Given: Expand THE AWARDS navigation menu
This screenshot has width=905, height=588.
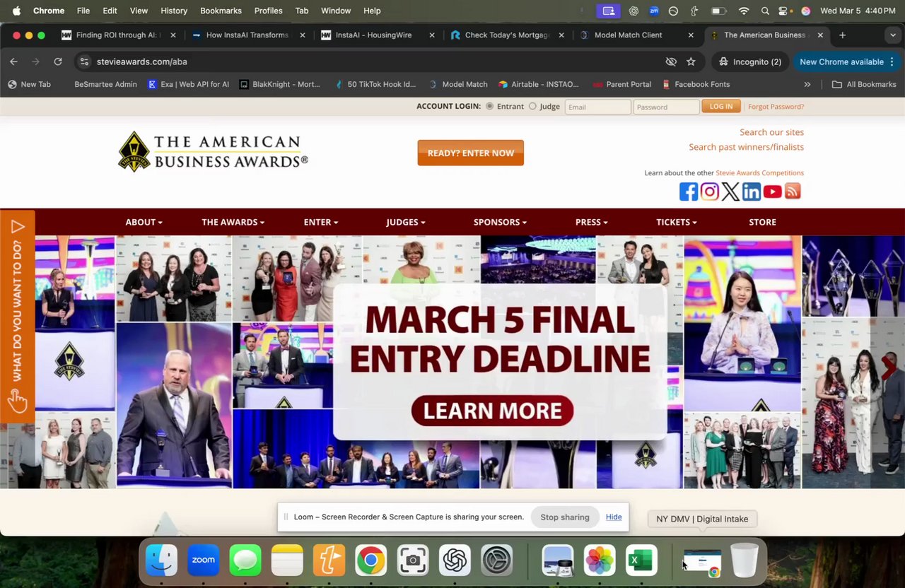Looking at the screenshot, I should 233,222.
